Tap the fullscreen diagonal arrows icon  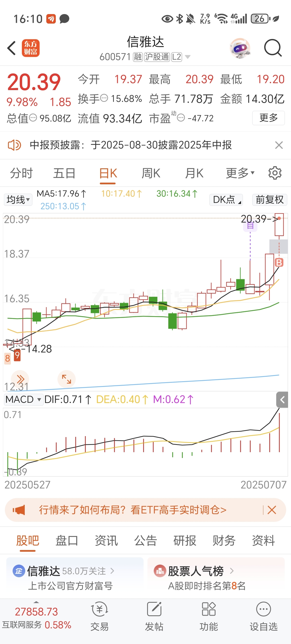click(66, 379)
